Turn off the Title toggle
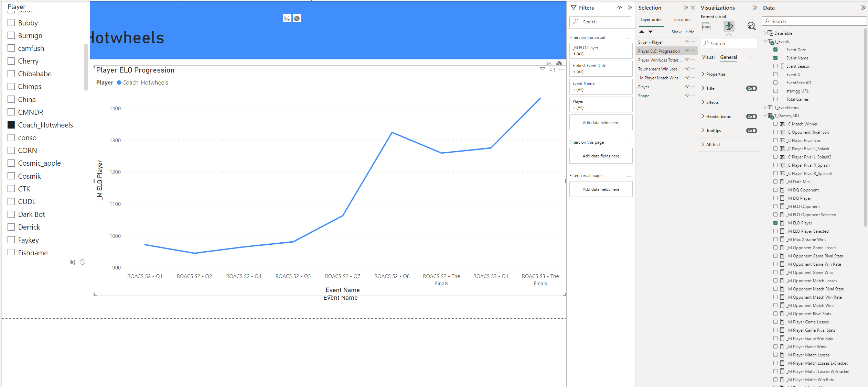Image resolution: width=868 pixels, height=387 pixels. click(x=752, y=88)
